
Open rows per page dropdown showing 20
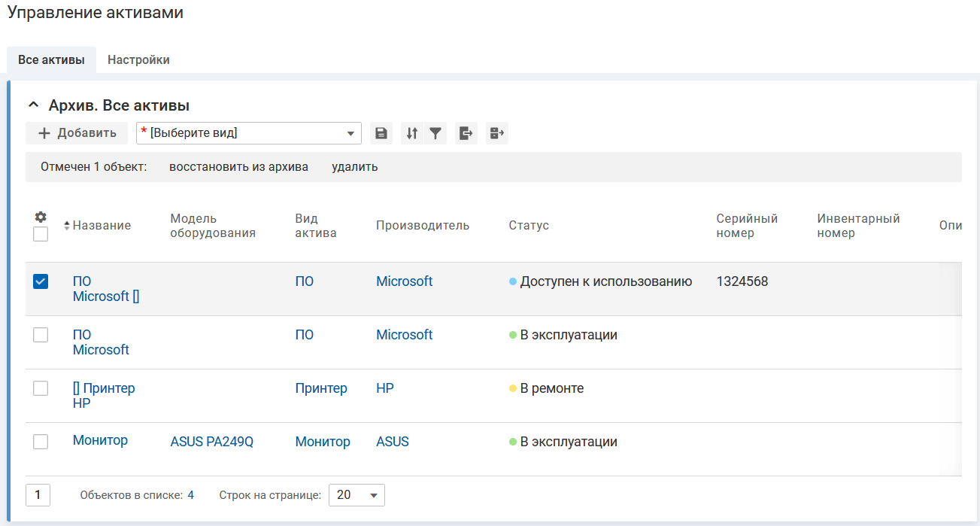tap(357, 495)
